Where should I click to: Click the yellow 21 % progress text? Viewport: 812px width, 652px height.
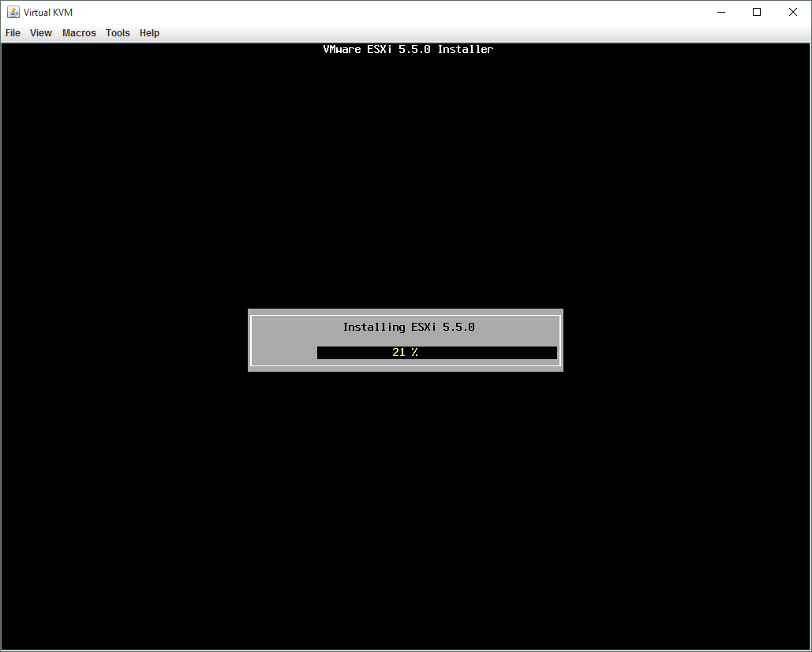coord(405,353)
